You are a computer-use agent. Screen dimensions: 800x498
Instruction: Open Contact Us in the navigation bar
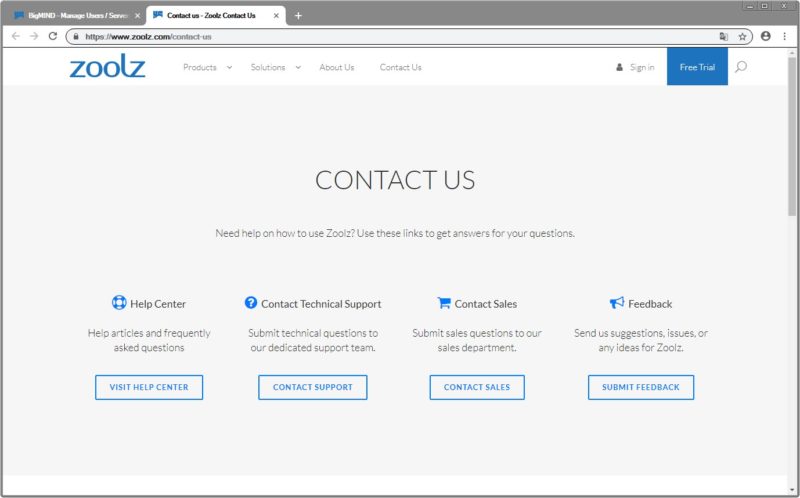coord(401,67)
